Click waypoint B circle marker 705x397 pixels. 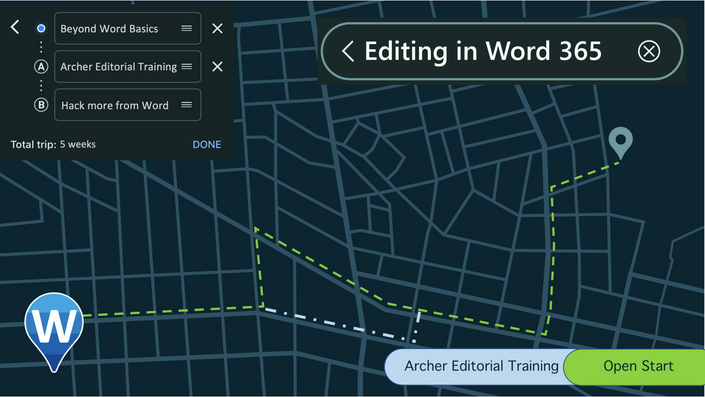coord(41,105)
